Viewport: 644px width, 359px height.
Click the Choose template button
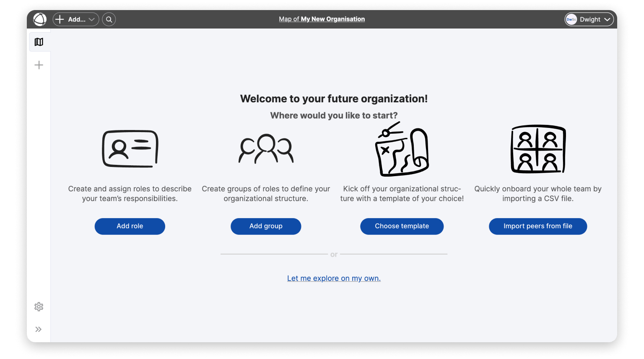[x=402, y=226]
